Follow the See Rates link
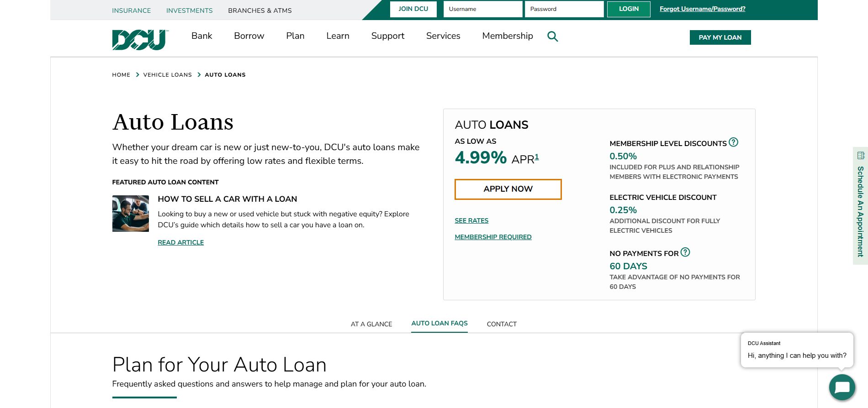The width and height of the screenshot is (868, 408). 471,220
